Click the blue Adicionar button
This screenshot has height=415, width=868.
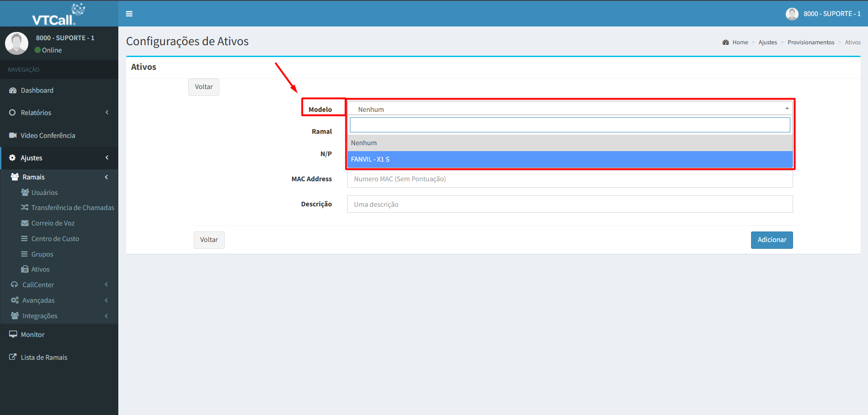tap(772, 240)
